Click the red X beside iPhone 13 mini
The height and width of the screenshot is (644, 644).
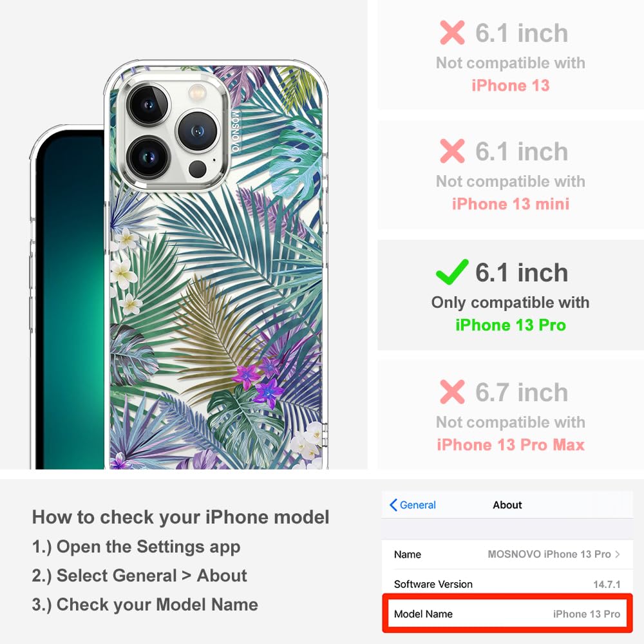click(452, 151)
